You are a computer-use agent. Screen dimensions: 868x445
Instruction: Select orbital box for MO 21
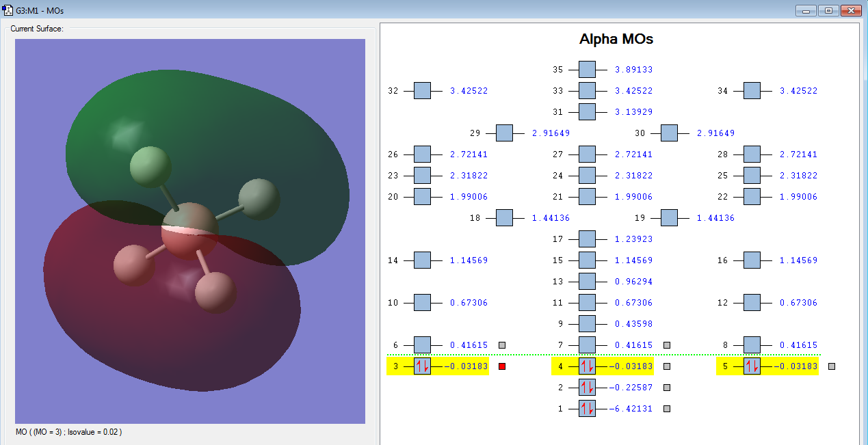tap(587, 197)
